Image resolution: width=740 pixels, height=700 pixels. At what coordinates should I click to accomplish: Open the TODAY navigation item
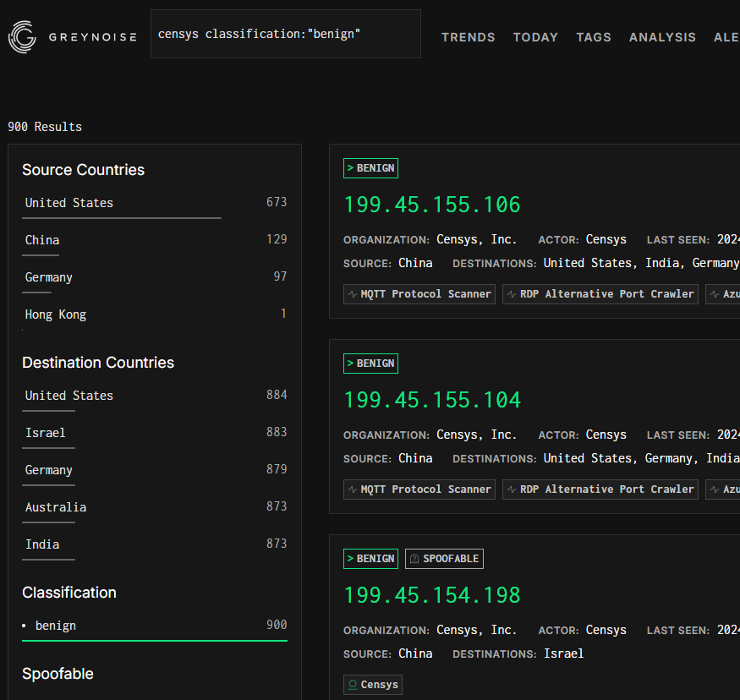tap(535, 37)
